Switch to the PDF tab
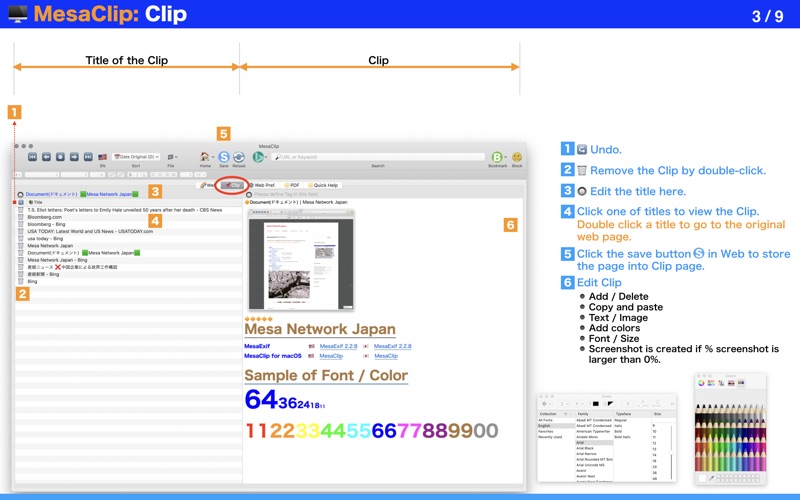Screen dimensions: 800x500 (292, 185)
